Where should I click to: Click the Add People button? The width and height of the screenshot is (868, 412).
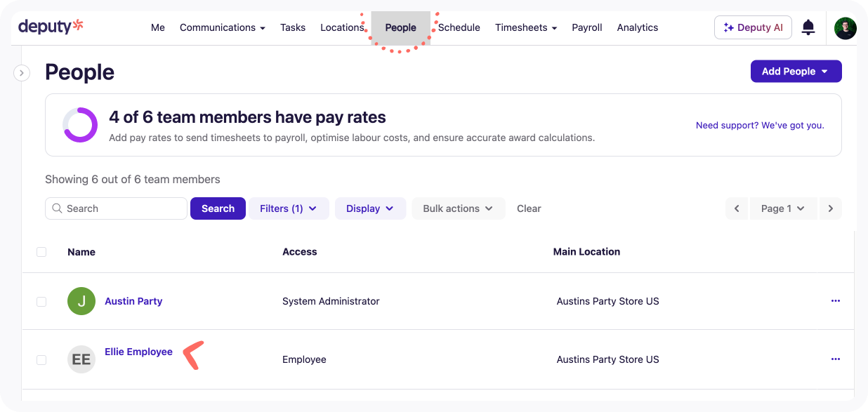(x=796, y=71)
